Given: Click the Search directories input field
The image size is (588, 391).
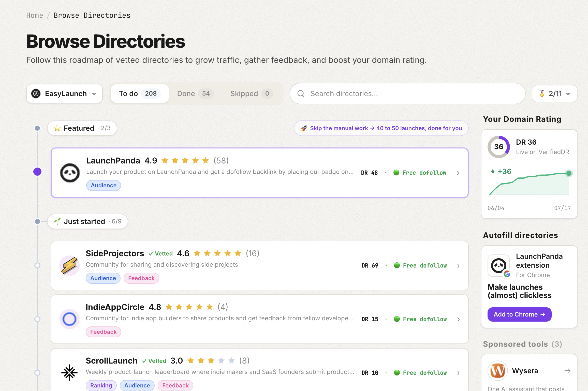Looking at the screenshot, I should click(x=408, y=94).
